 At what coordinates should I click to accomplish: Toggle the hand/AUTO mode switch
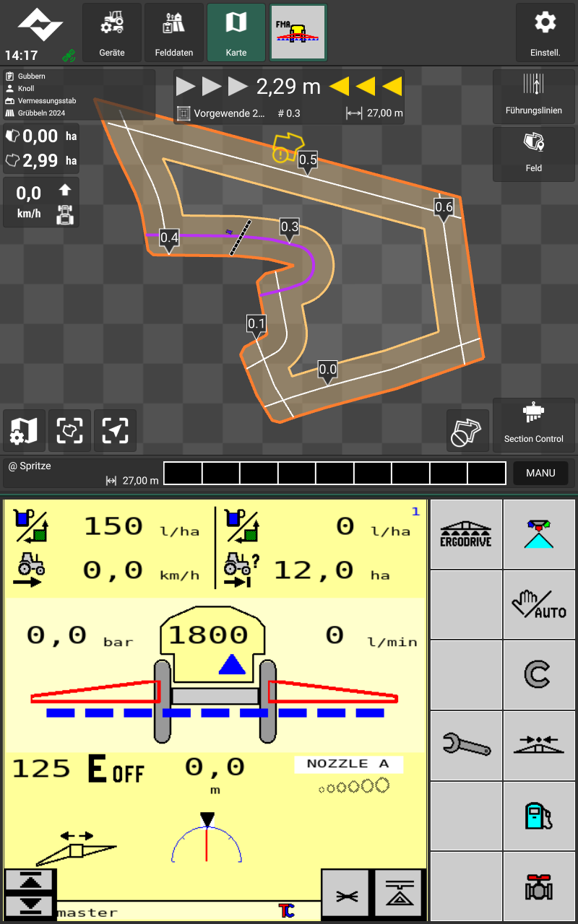point(539,604)
